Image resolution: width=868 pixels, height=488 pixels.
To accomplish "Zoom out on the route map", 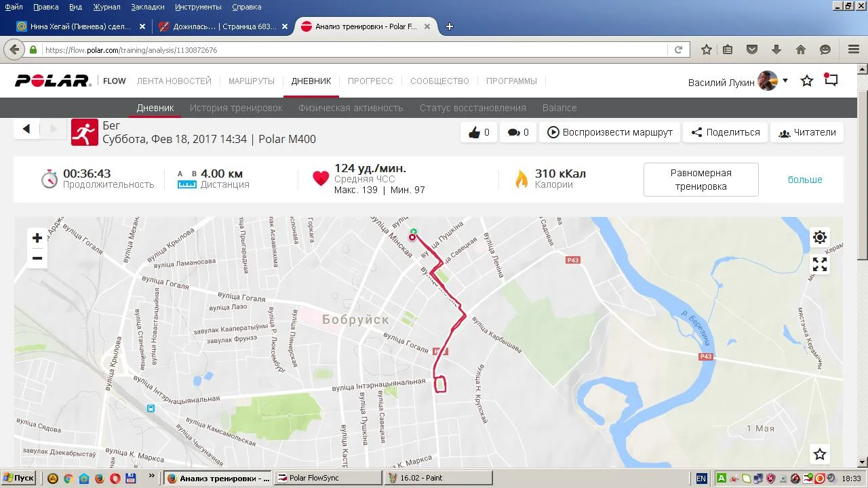I will pos(37,258).
